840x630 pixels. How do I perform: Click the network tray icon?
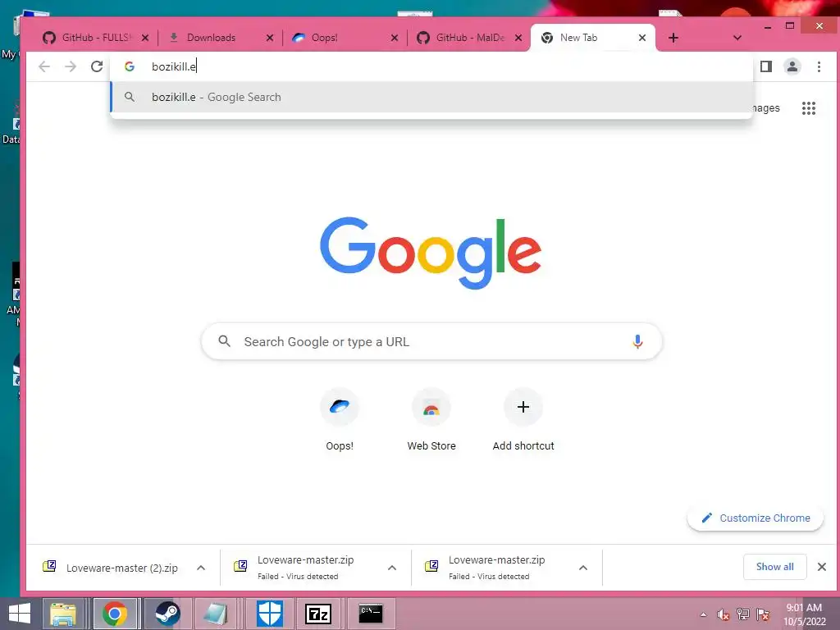[743, 614]
